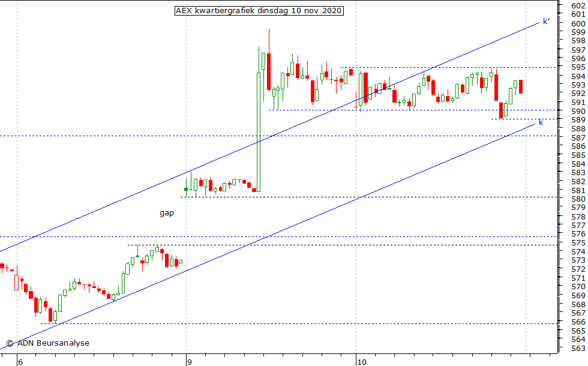The width and height of the screenshot is (588, 366).
Task: Select the k' upper channel line label
Action: (546, 22)
